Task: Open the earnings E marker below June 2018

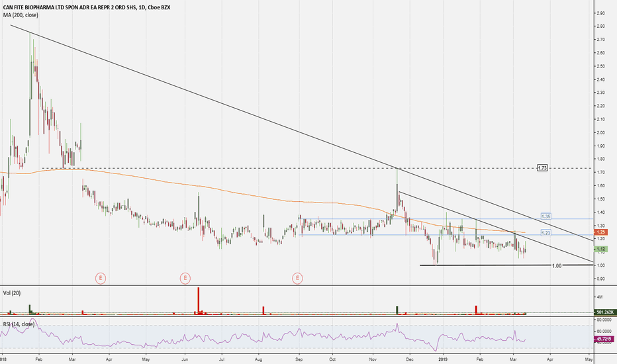Action: pyautogui.click(x=185, y=278)
